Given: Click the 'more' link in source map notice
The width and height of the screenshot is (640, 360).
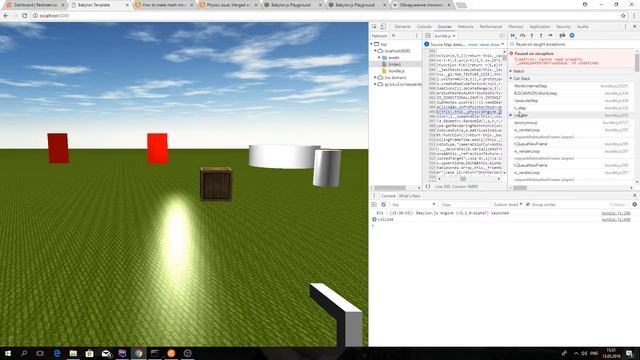Looking at the screenshot, I should coord(473,44).
